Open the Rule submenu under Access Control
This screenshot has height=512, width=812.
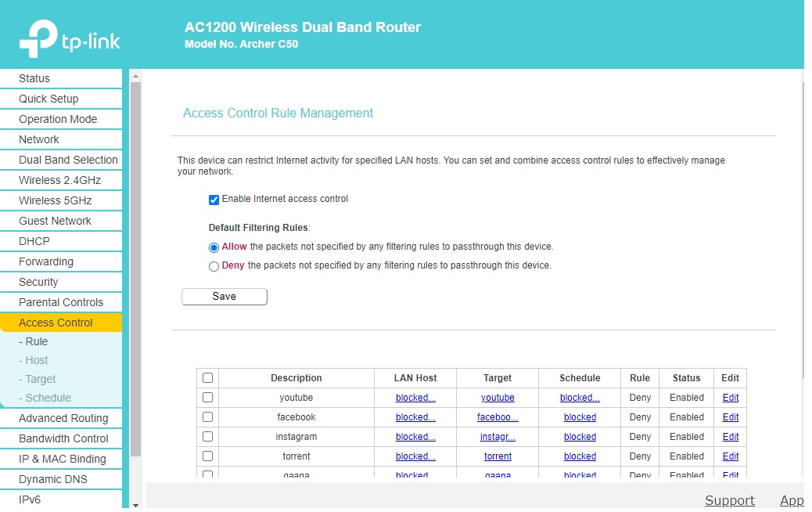[x=33, y=341]
